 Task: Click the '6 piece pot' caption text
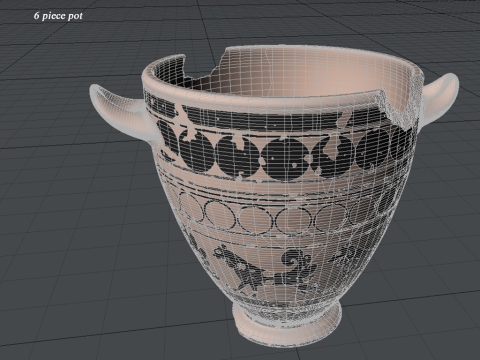coord(58,16)
